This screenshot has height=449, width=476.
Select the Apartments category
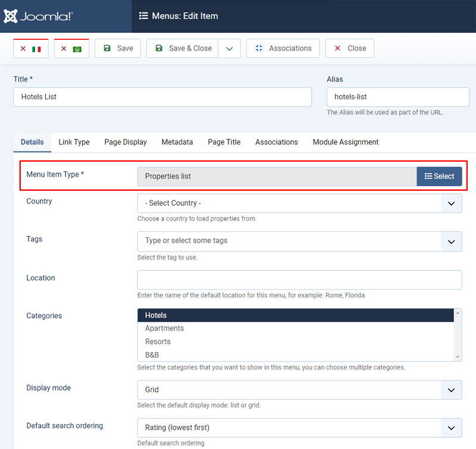(x=165, y=328)
